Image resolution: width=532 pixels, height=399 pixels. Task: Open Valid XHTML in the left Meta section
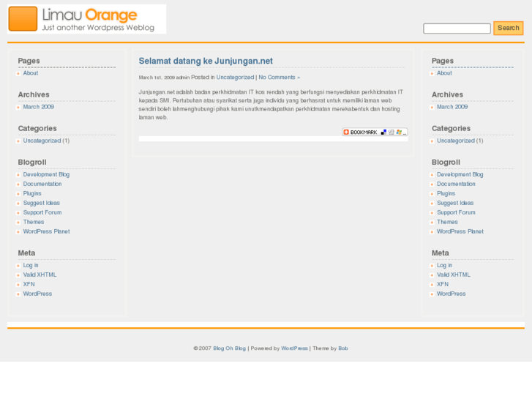pyautogui.click(x=40, y=275)
